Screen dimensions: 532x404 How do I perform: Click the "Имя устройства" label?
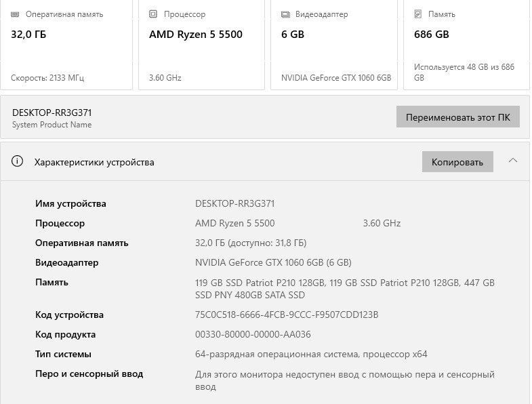click(70, 203)
